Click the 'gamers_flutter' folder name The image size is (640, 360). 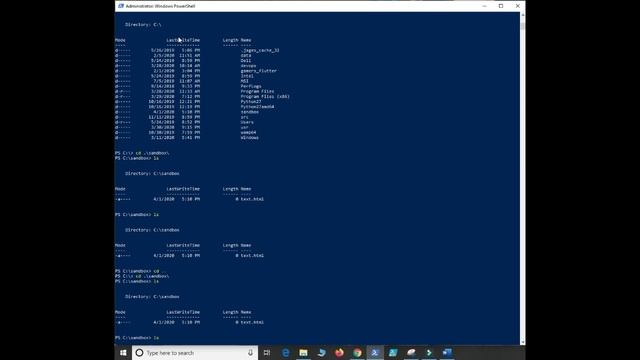point(258,71)
